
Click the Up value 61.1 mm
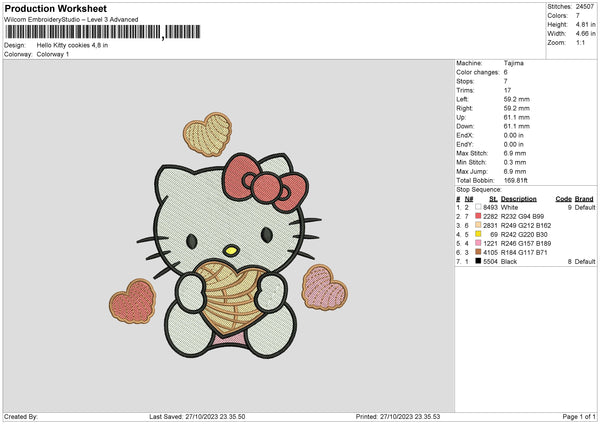coord(517,117)
